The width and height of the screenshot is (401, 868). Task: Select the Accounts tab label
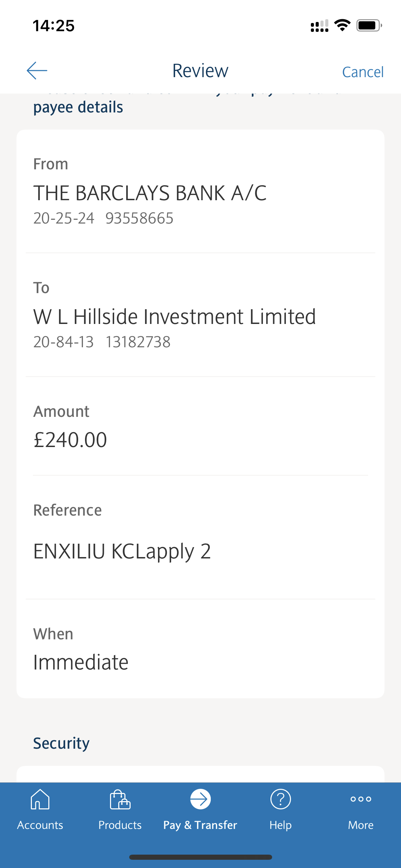[40, 825]
